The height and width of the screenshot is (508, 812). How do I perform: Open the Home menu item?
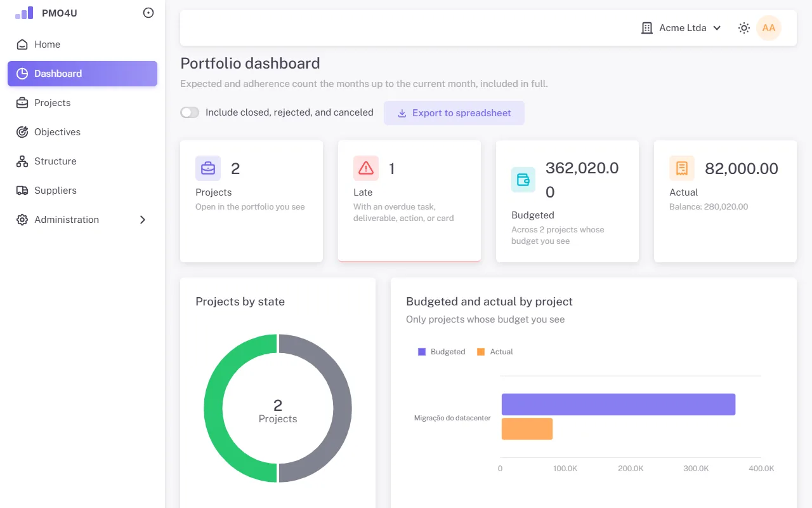pos(82,44)
